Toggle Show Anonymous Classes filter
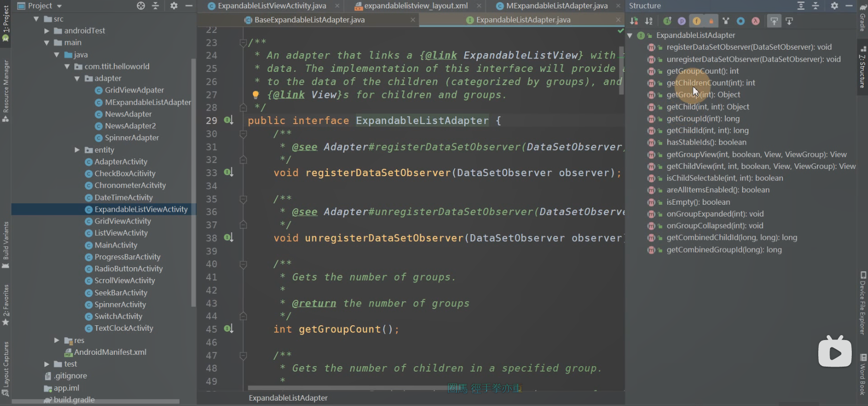 [741, 21]
